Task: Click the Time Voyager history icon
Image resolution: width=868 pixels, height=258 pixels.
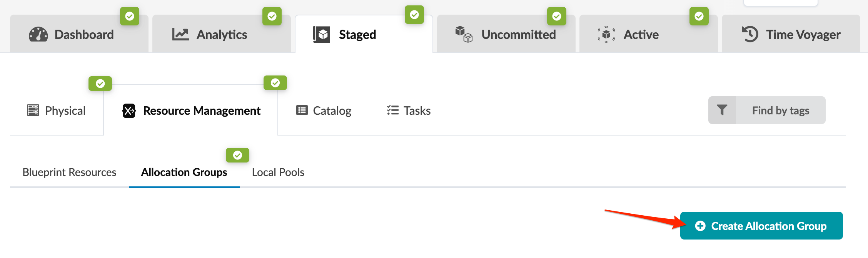Action: pos(750,34)
